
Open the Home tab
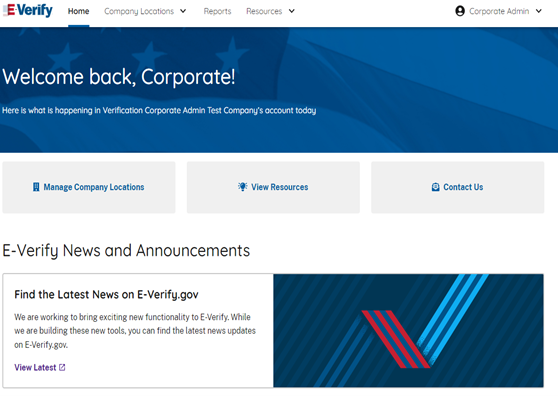coord(79,11)
